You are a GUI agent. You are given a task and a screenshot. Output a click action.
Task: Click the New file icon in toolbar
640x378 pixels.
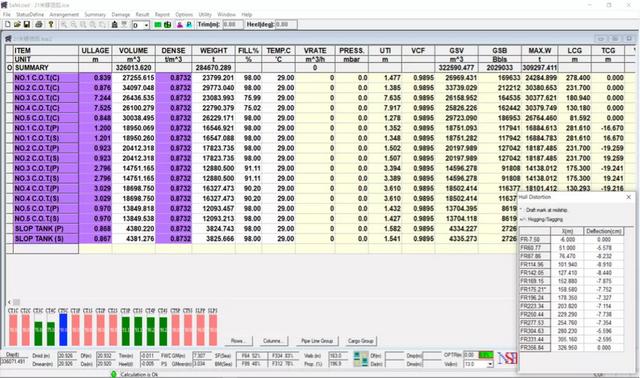point(8,24)
